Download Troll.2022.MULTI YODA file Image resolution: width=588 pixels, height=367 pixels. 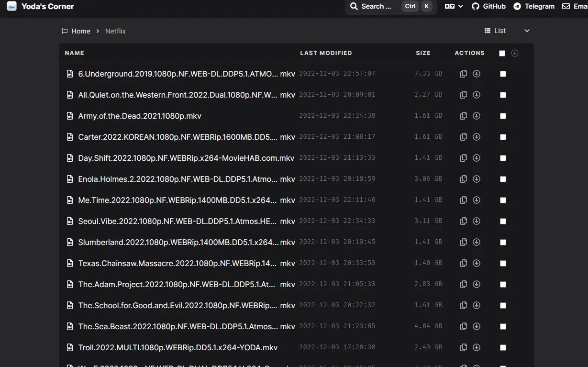tap(477, 347)
